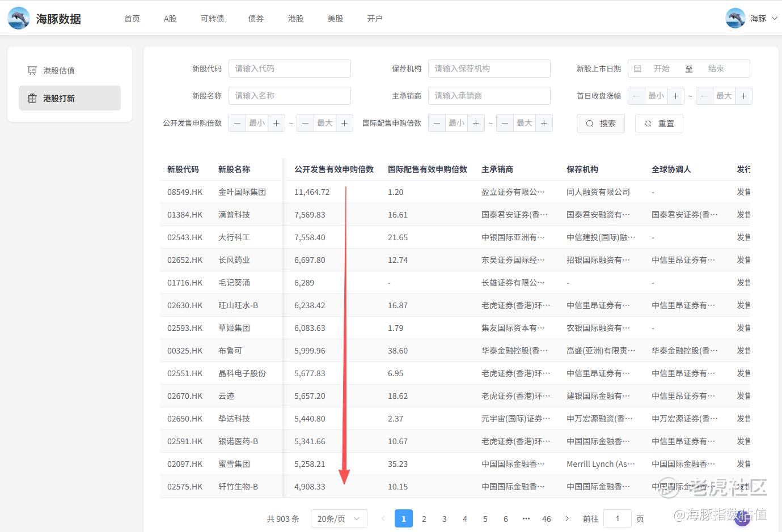Go to previous page arrow
The width and height of the screenshot is (782, 532).
tap(383, 518)
